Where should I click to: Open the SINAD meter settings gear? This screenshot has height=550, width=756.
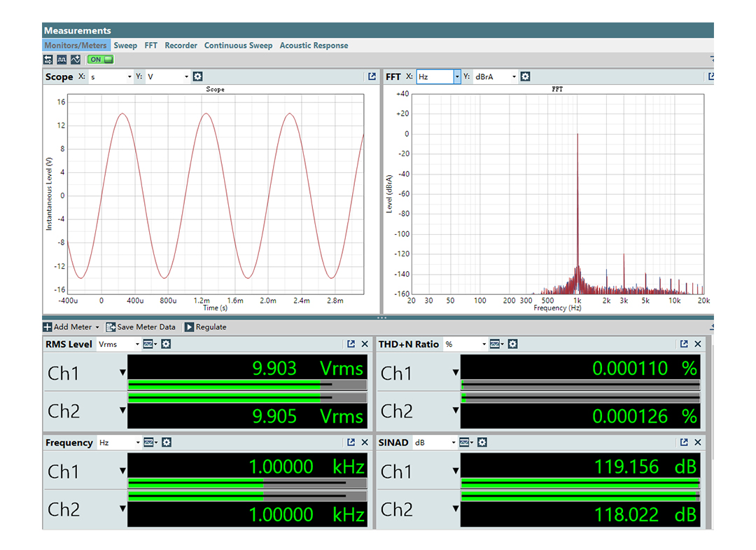[482, 442]
